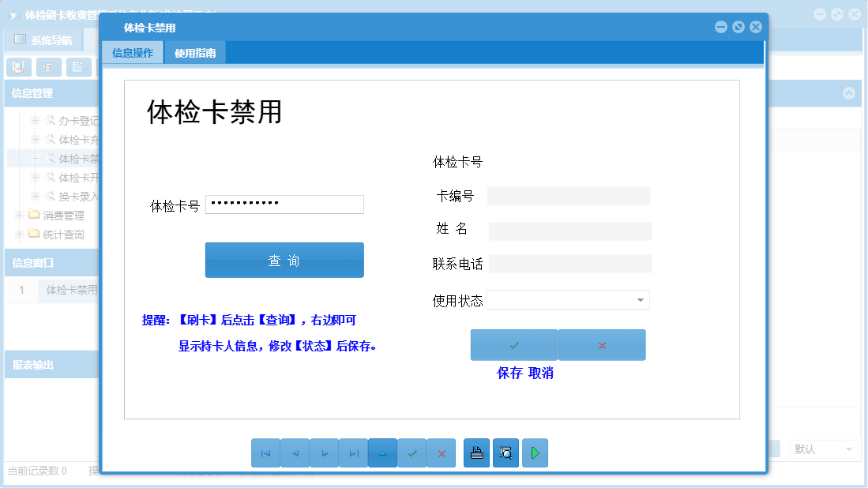Click the green execute arrow icon
Viewport: 868px width, 488px height.
[x=535, y=452]
